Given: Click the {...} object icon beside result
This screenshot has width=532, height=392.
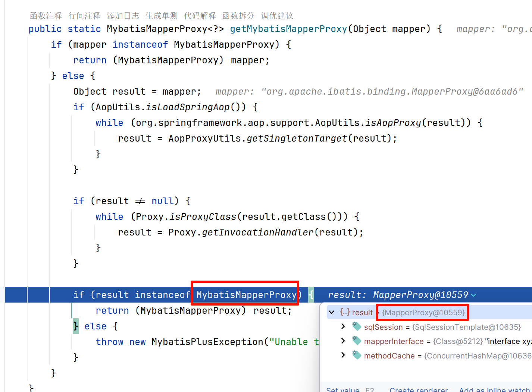Looking at the screenshot, I should (345, 312).
